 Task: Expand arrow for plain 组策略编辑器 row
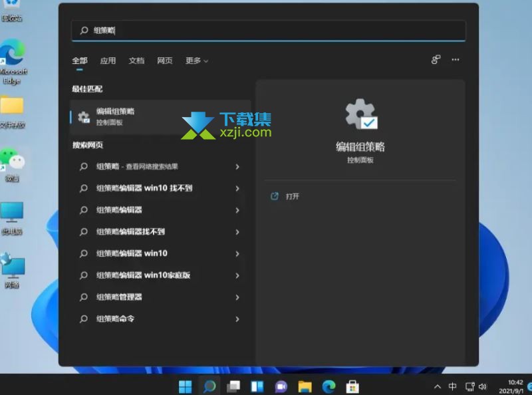pyautogui.click(x=237, y=210)
